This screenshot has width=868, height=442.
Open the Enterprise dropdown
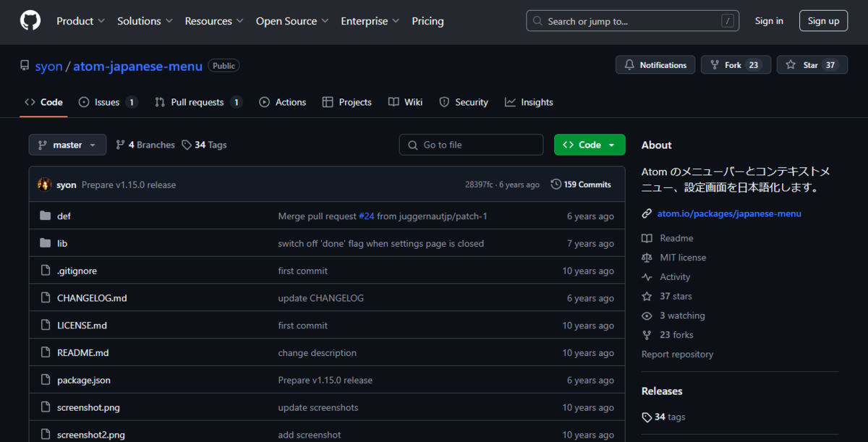coord(370,21)
